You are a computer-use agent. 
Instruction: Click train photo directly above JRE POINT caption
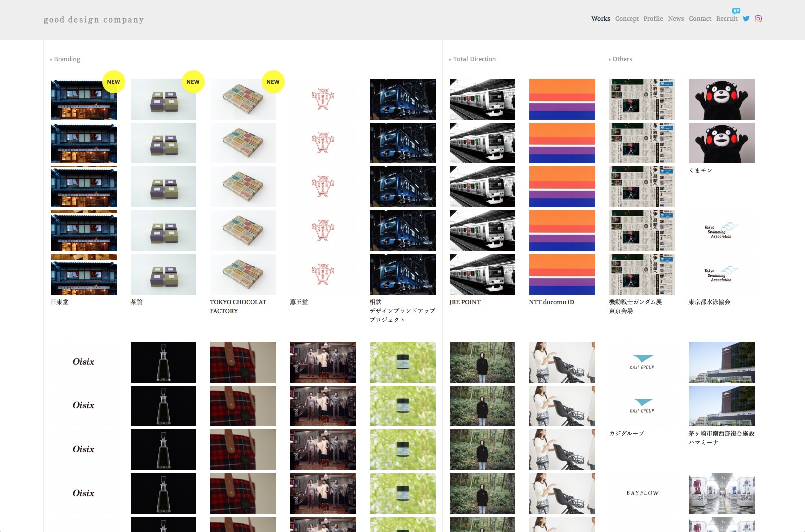(483, 274)
